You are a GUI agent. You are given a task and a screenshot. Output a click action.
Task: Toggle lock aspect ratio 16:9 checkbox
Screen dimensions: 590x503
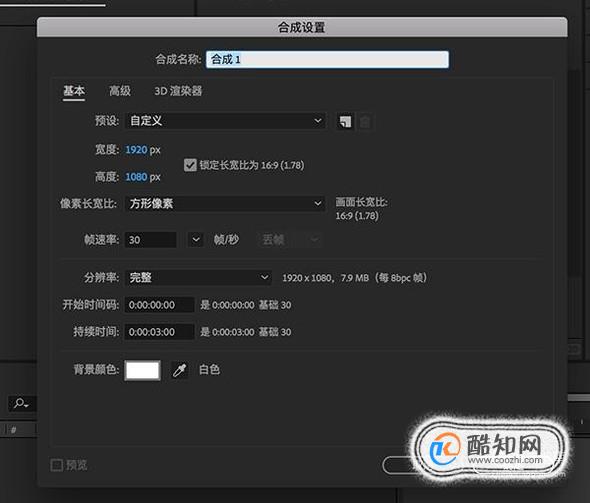pos(190,165)
